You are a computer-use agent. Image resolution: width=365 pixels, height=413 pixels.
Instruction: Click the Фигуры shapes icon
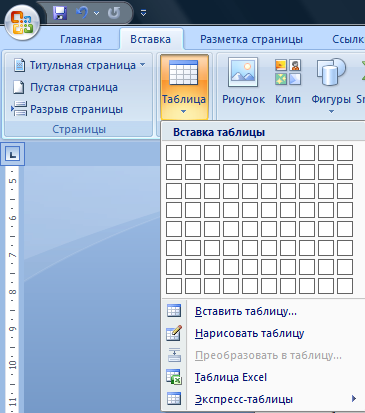tap(331, 72)
